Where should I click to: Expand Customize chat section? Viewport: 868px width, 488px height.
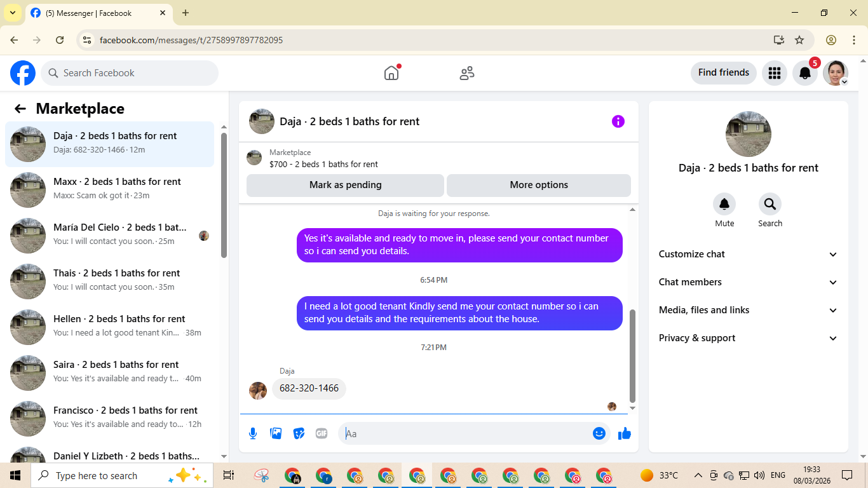point(749,254)
